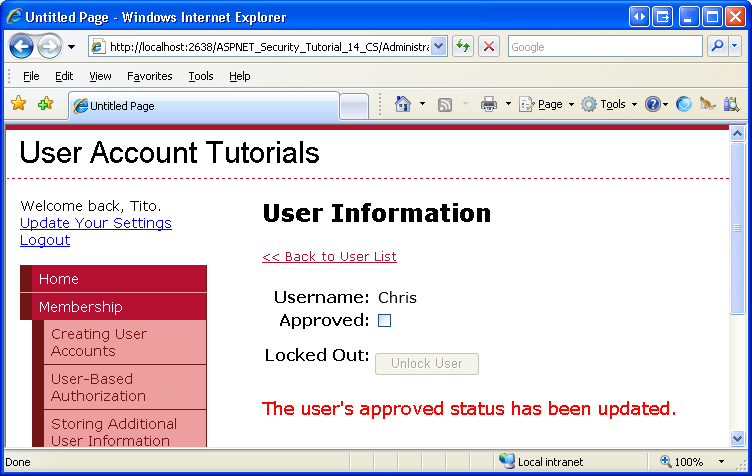Click the Add to Favorites icon
Image resolution: width=752 pixels, height=476 pixels.
[x=46, y=103]
